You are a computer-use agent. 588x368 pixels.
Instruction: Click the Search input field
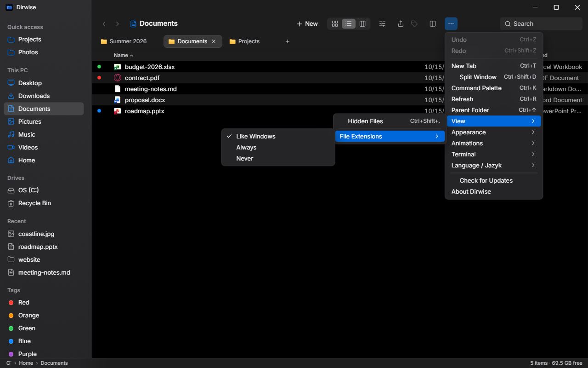541,24
